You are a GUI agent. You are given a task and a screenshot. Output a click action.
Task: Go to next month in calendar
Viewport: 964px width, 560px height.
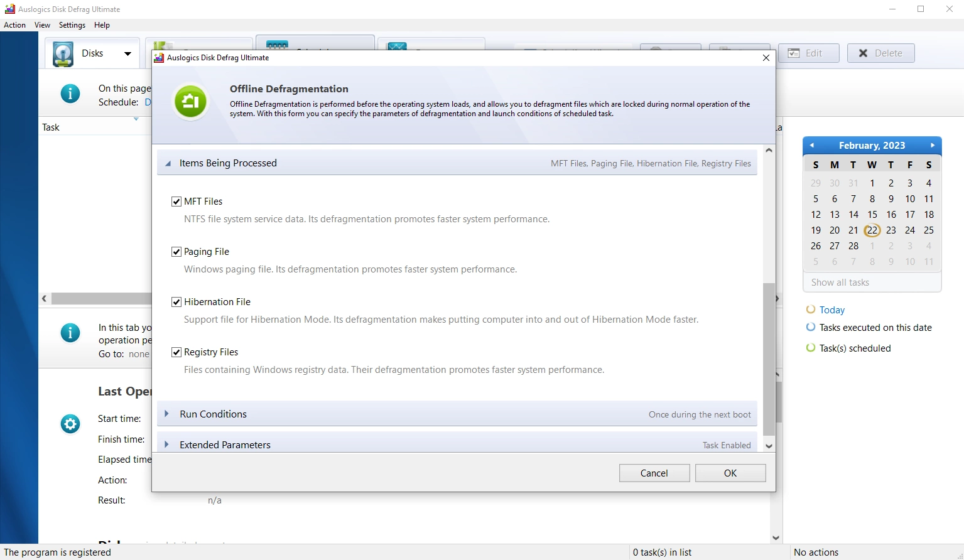[x=933, y=145]
